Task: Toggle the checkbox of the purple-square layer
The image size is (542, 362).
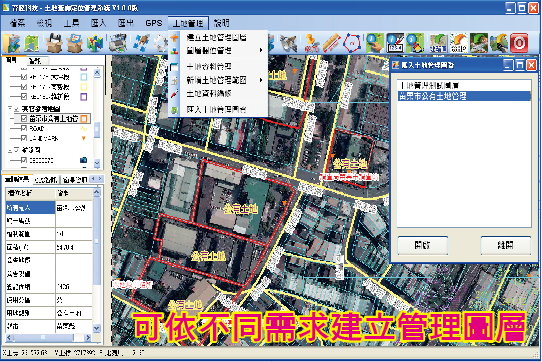Action: (24, 96)
